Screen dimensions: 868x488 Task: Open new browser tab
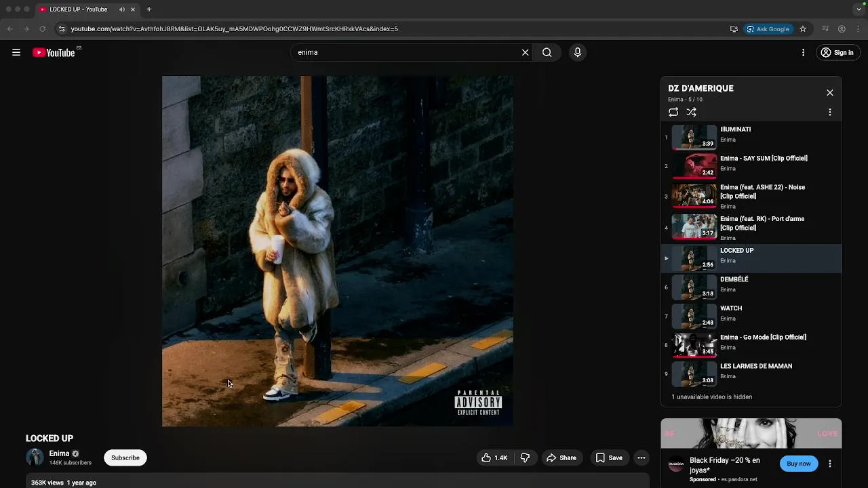[x=149, y=9]
